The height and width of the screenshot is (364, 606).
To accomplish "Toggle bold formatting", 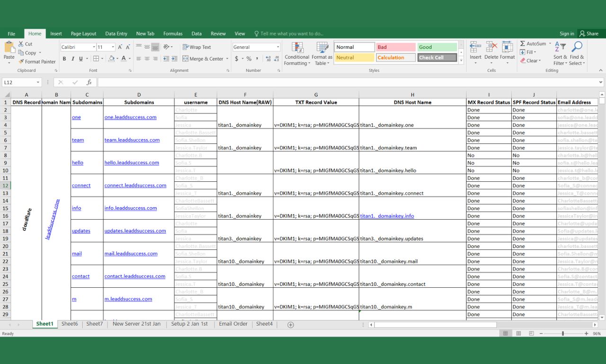I will pos(64,59).
